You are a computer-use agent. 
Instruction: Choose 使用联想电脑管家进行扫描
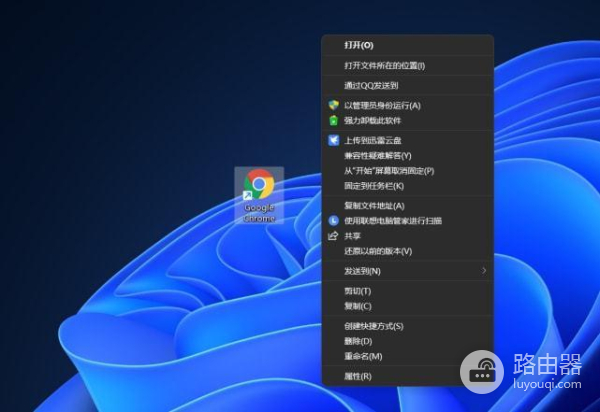[x=408, y=221]
